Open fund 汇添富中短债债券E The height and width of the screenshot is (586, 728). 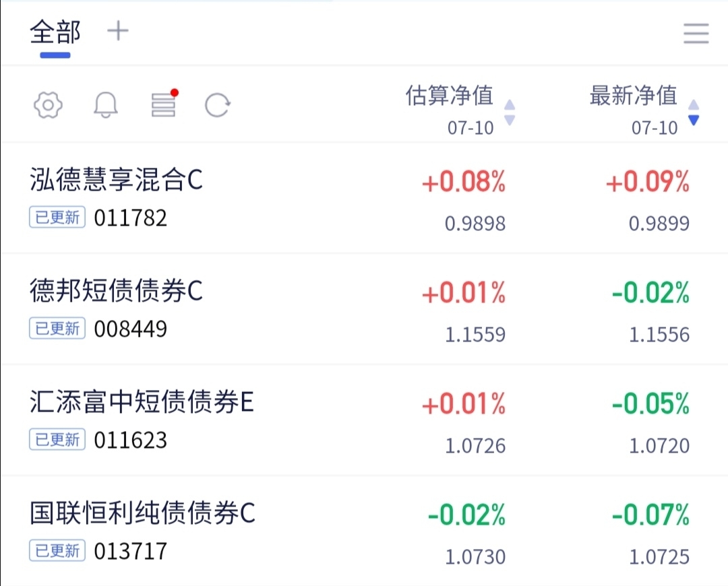(142, 402)
